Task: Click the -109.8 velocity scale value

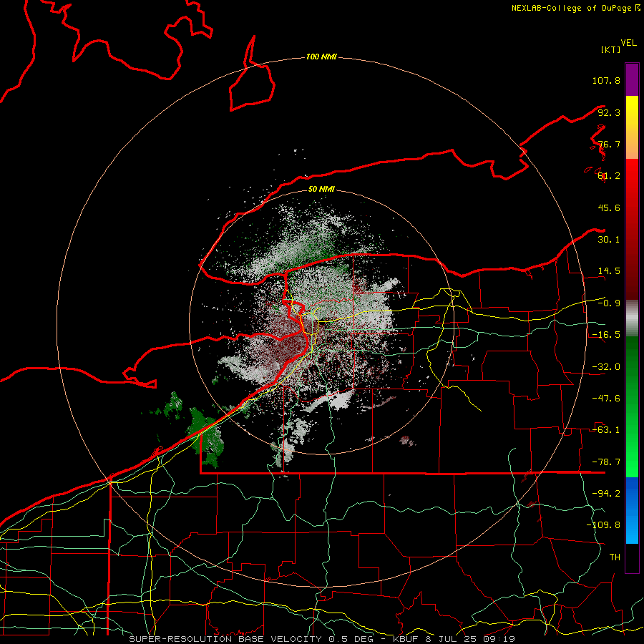Action: [x=603, y=525]
